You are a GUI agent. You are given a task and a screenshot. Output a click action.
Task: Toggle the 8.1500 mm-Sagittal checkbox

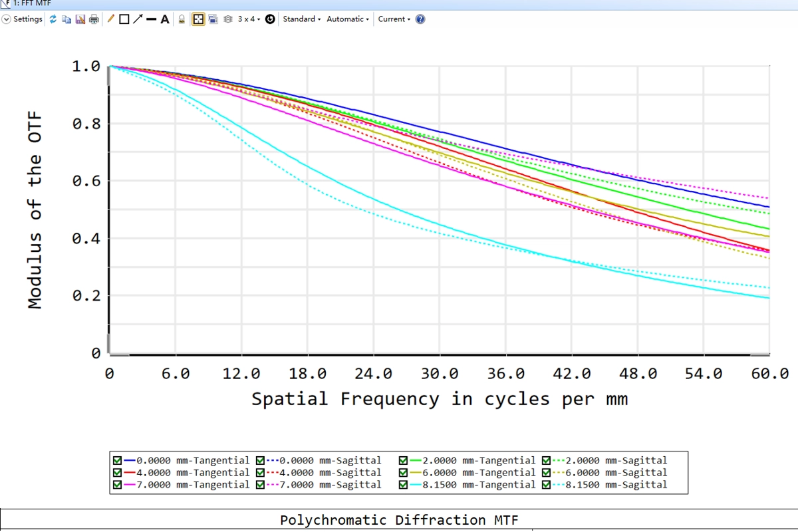tap(547, 485)
